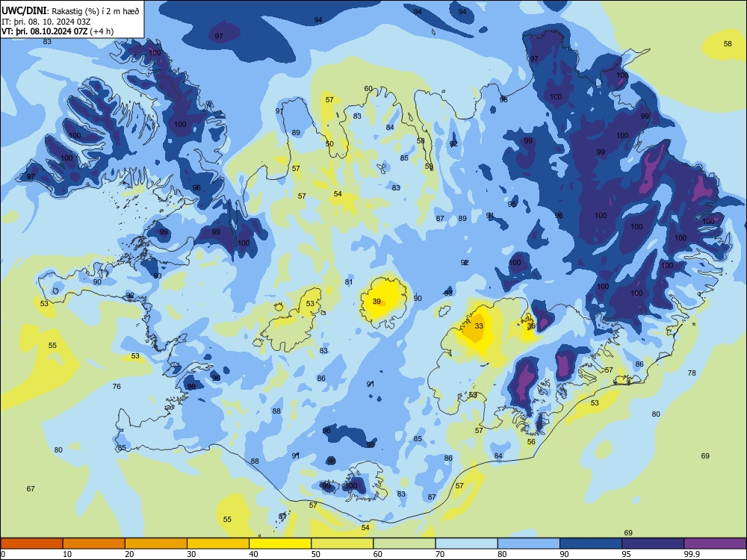
Task: Select the indigo 95–99.9 legend swatch
Action: (x=653, y=544)
